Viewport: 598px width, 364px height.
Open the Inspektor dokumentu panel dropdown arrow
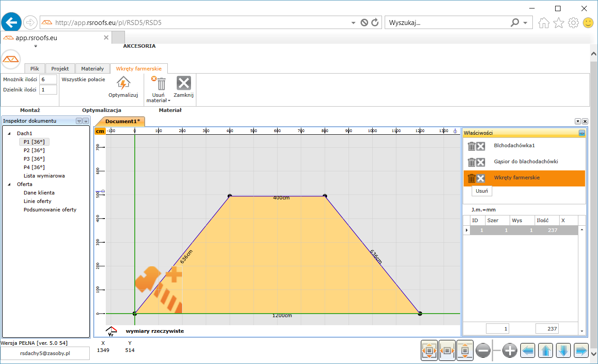79,121
